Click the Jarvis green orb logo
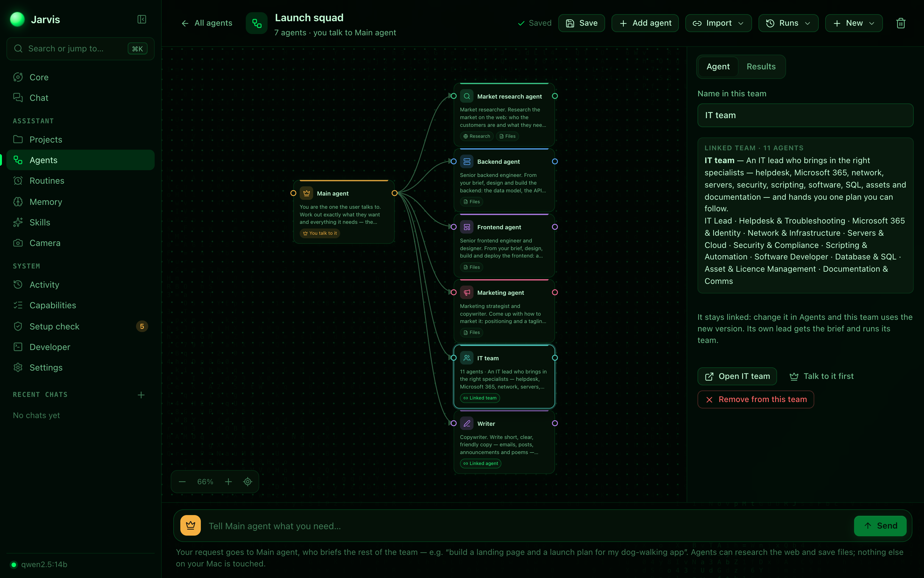This screenshot has height=578, width=924. (17, 20)
